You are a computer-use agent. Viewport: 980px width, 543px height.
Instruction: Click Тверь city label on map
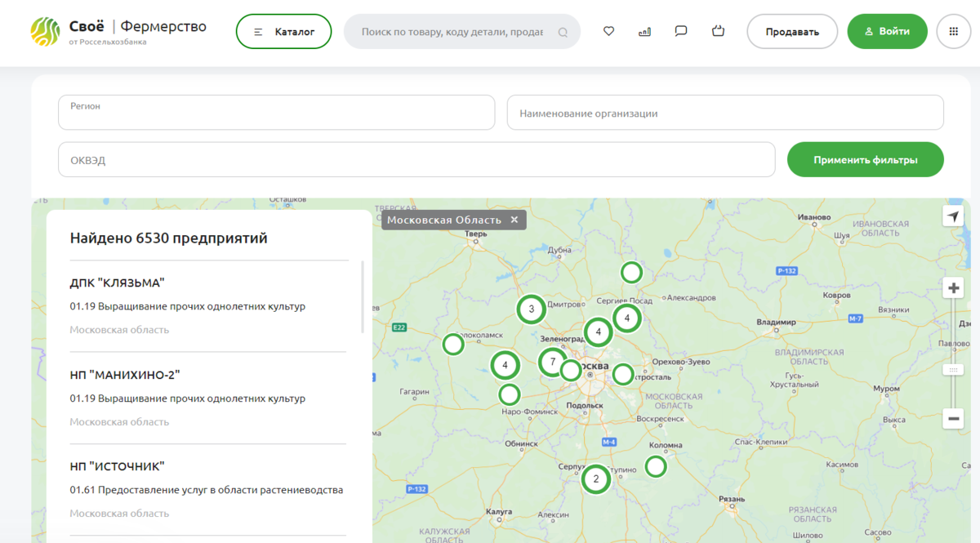coord(475,234)
